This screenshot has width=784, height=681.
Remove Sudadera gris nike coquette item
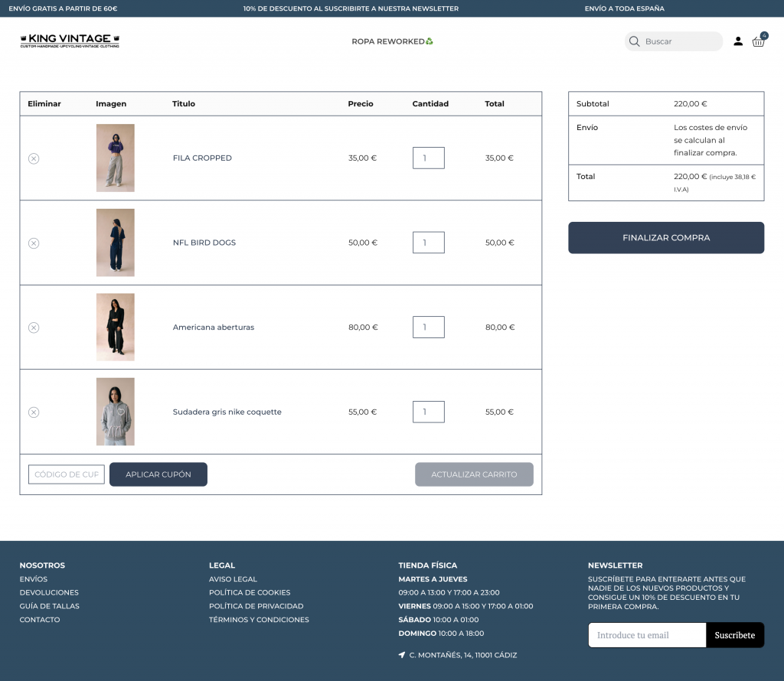(x=34, y=412)
